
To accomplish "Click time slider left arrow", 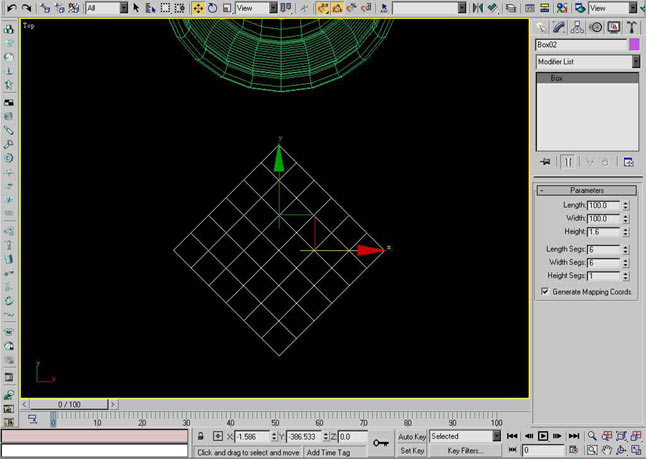I will [24, 405].
